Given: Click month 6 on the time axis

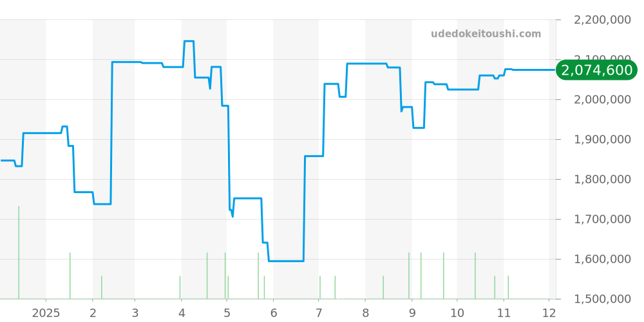Looking at the screenshot, I should coord(273,313).
